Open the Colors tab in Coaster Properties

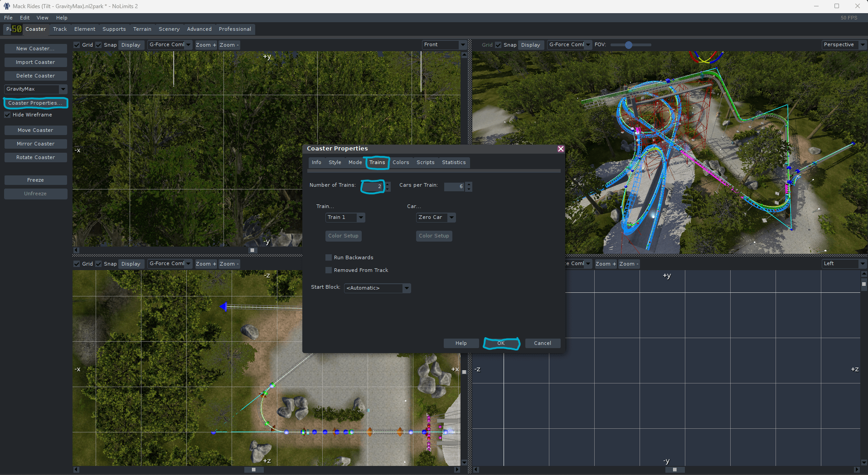pyautogui.click(x=401, y=162)
